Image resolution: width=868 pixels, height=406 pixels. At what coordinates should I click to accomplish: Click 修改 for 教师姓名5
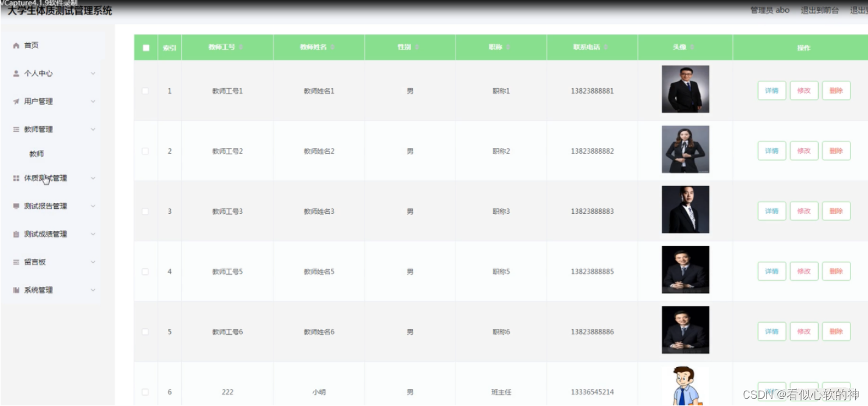pyautogui.click(x=804, y=271)
